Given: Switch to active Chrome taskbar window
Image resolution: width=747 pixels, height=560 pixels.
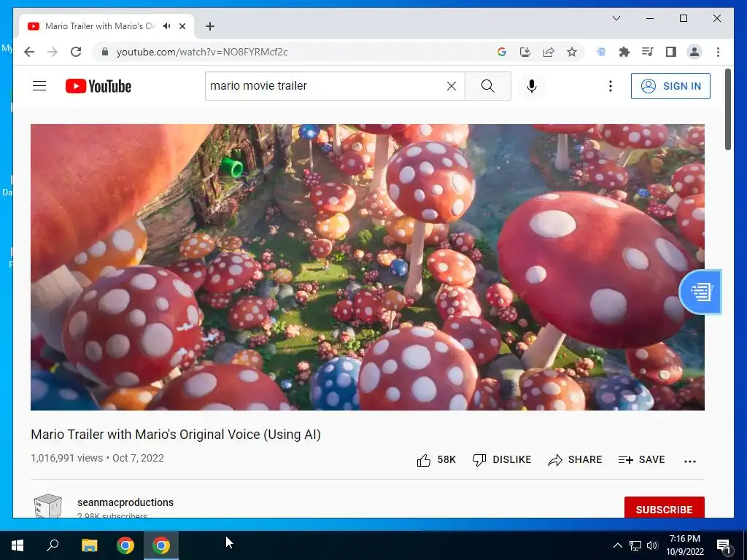Looking at the screenshot, I should point(161,545).
